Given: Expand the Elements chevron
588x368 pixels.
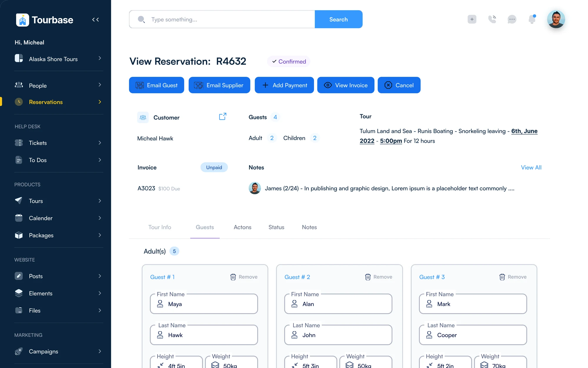Looking at the screenshot, I should (100, 293).
